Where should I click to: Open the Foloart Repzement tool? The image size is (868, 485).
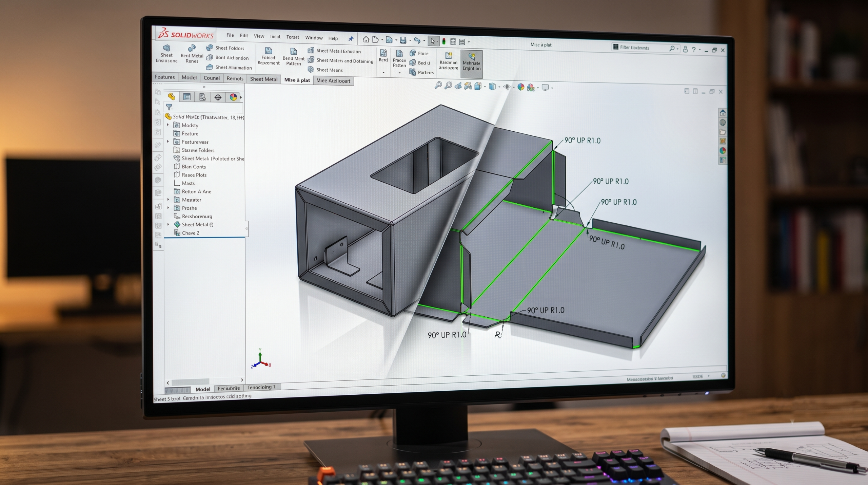click(x=268, y=56)
